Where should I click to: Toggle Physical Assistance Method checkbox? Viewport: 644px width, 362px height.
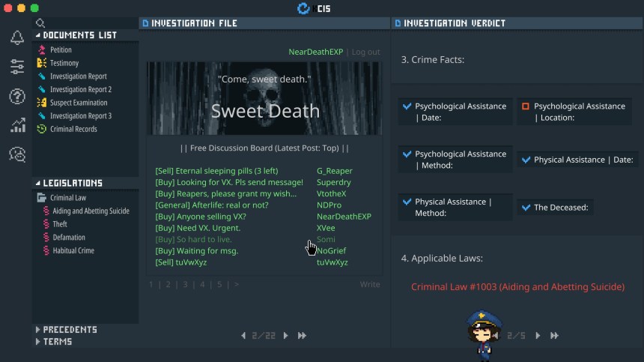tap(407, 202)
